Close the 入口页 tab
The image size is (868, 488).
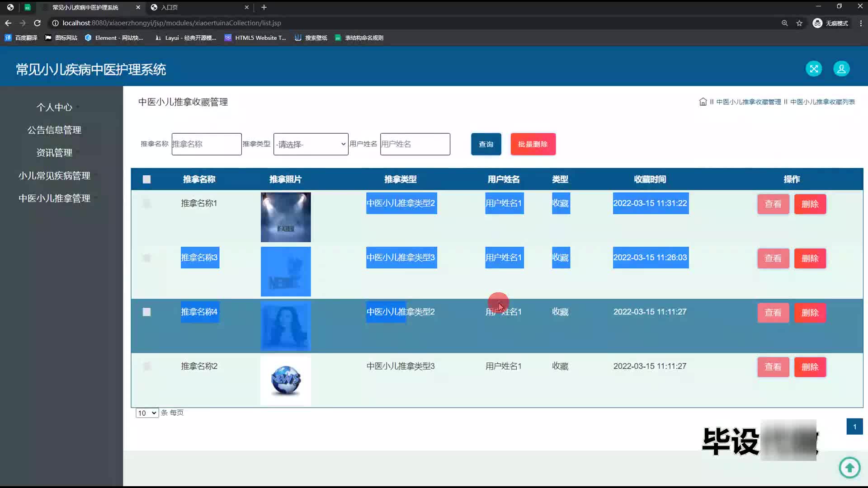(x=246, y=7)
